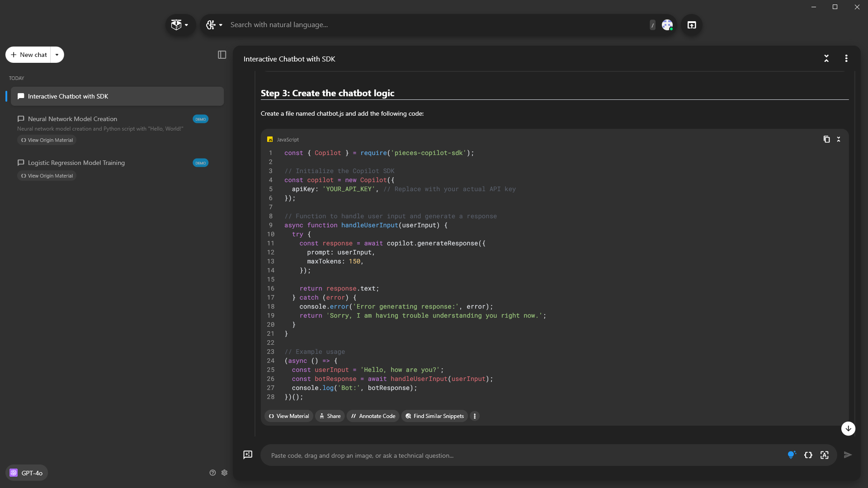Click the Annotate Code button
This screenshot has height=488, width=868.
(373, 416)
